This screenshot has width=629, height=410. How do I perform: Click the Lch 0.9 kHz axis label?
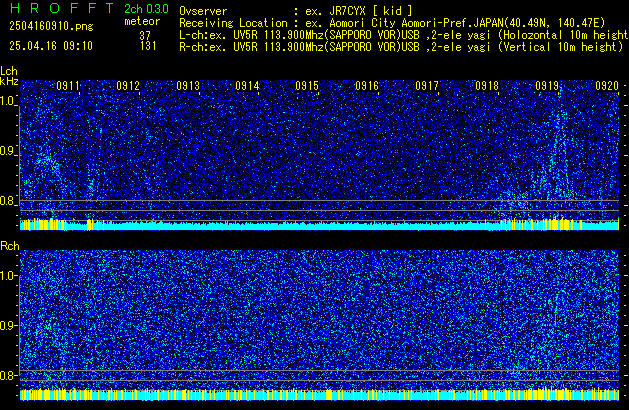pos(8,151)
